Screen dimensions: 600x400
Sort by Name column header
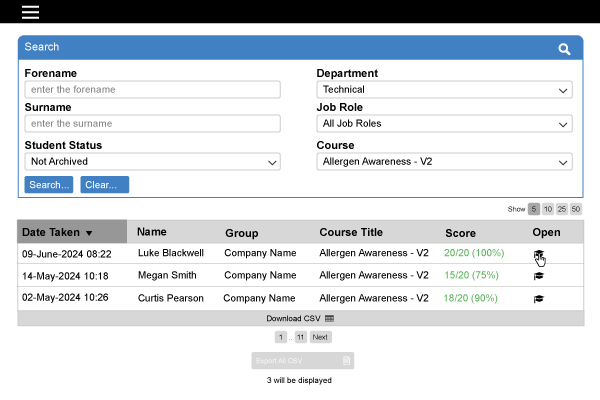(152, 232)
